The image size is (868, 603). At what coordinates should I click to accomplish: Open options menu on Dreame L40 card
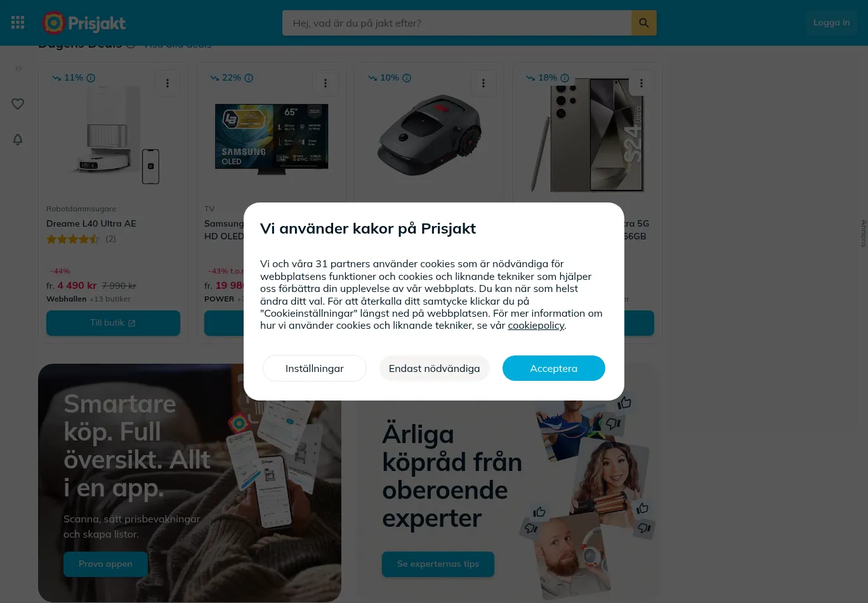coord(168,83)
